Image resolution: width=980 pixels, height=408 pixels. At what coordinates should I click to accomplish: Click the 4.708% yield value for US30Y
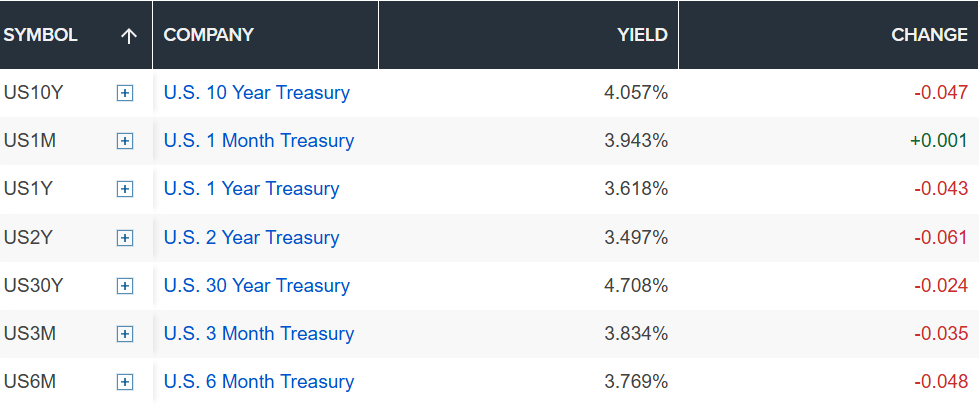(x=636, y=286)
